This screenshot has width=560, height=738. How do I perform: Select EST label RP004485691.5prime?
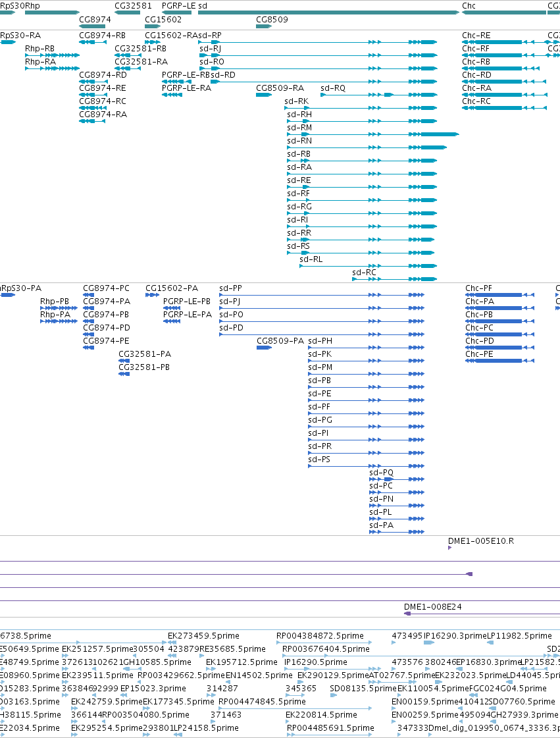(330, 728)
